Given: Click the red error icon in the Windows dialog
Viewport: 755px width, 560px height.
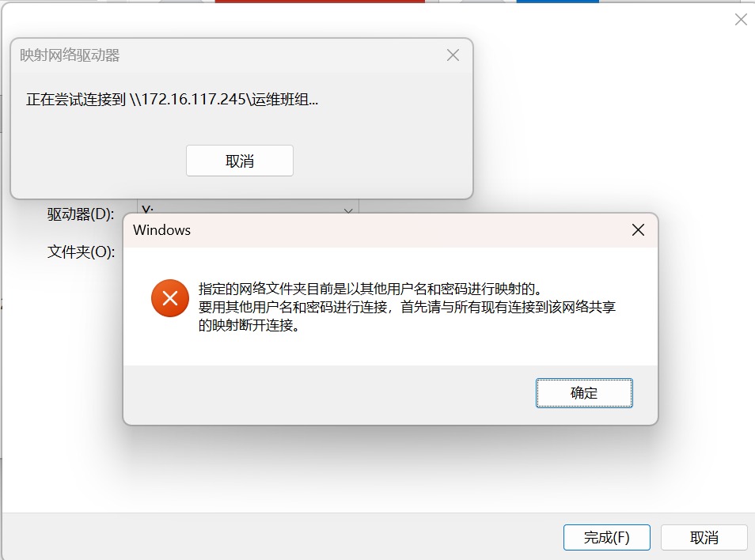Looking at the screenshot, I should pyautogui.click(x=170, y=298).
